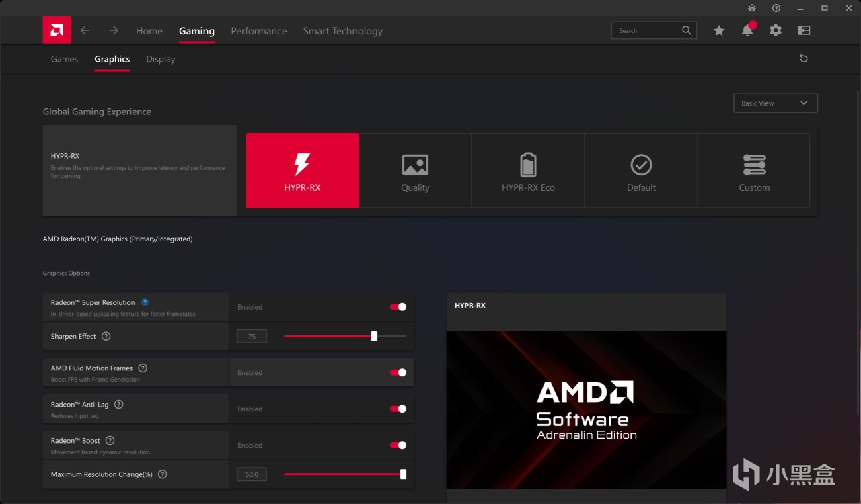Click the Global Gaming Experience heading
This screenshot has width=861, height=504.
[97, 112]
